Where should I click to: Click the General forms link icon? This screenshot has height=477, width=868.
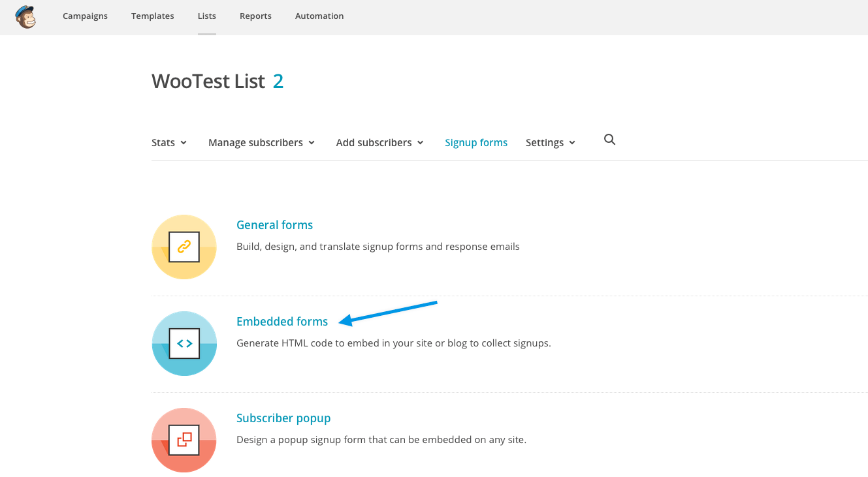tap(184, 247)
